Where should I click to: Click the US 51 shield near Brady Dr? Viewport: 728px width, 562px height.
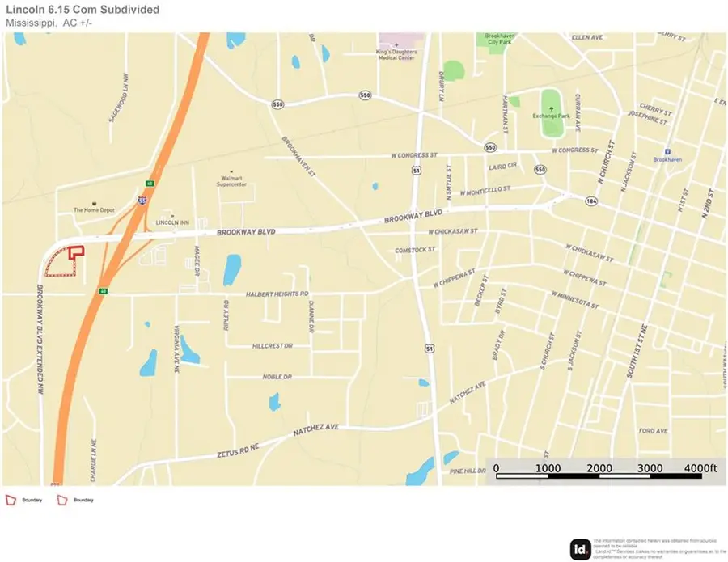coord(430,349)
